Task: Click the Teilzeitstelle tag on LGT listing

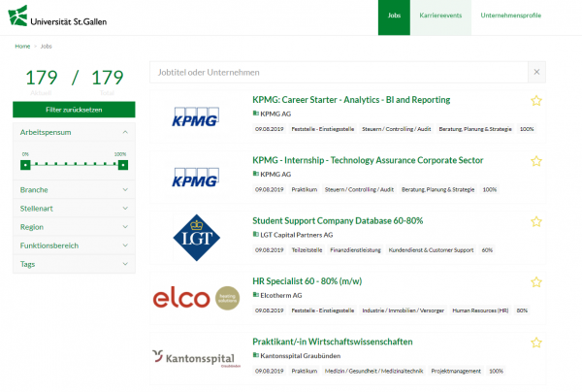Action: [x=307, y=250]
